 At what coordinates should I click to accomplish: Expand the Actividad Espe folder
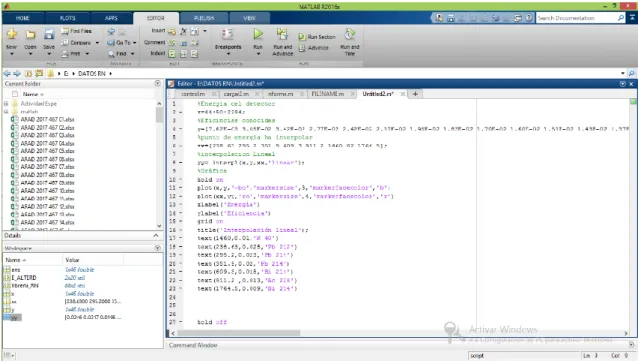[6, 104]
